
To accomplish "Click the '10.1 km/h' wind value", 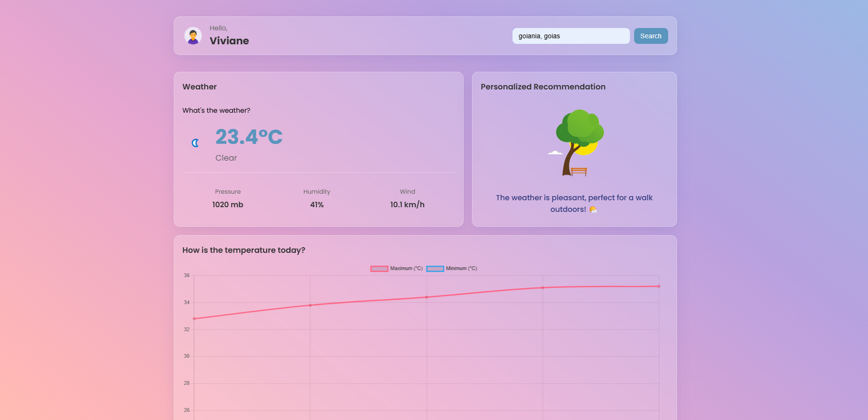I will click(407, 205).
